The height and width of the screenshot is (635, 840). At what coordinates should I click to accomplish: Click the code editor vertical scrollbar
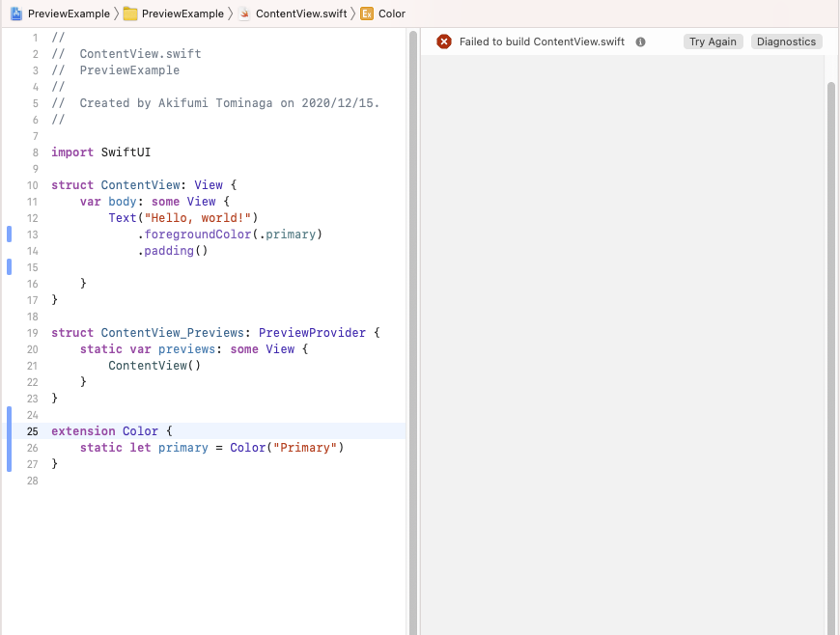click(413, 332)
